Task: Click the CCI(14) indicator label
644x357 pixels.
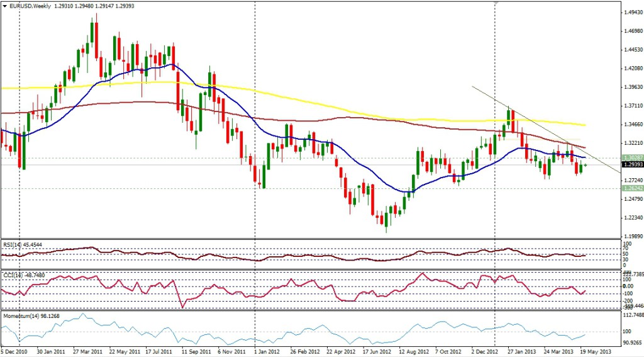Action: 23,274
